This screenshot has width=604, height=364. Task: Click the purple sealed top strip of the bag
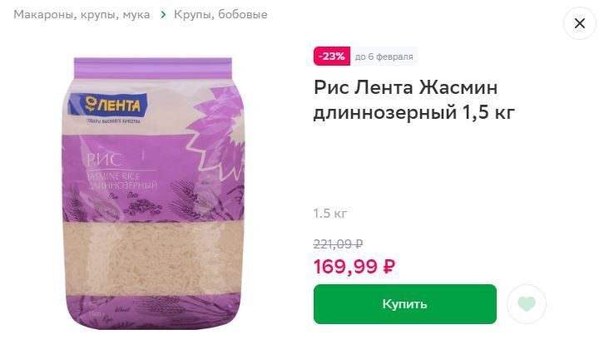coord(153,68)
